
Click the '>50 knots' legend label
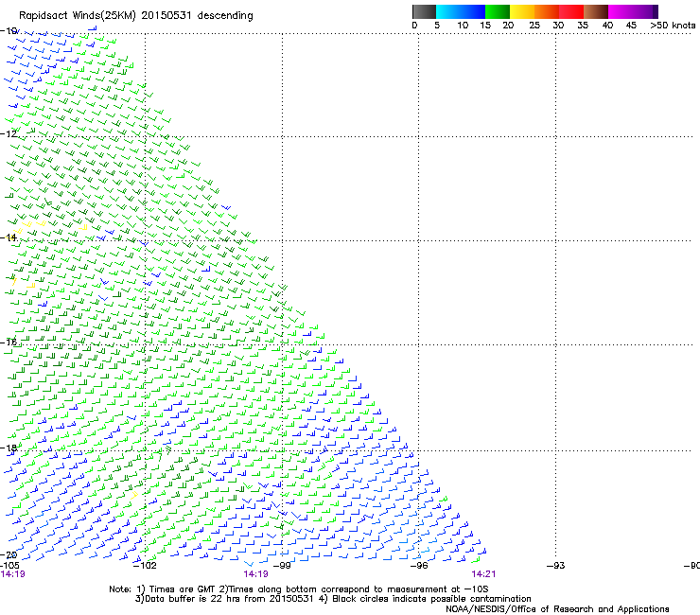(673, 26)
